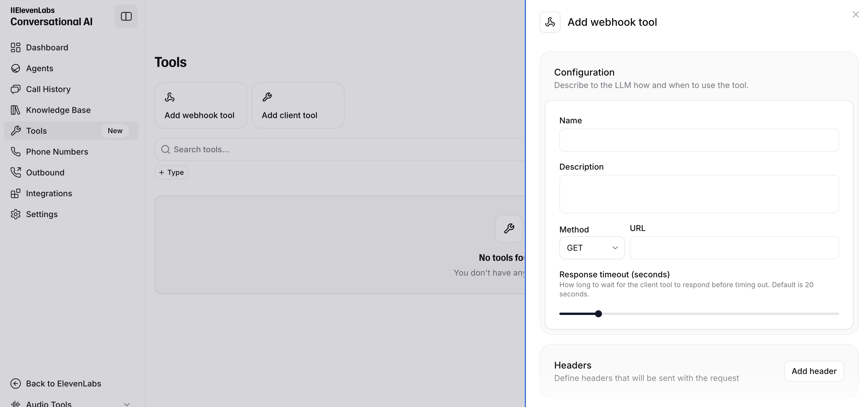Click the Dashboard grid icon

16,47
